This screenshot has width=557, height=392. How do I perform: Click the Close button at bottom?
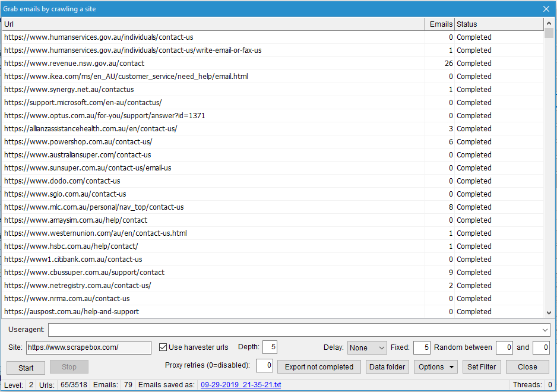click(527, 367)
